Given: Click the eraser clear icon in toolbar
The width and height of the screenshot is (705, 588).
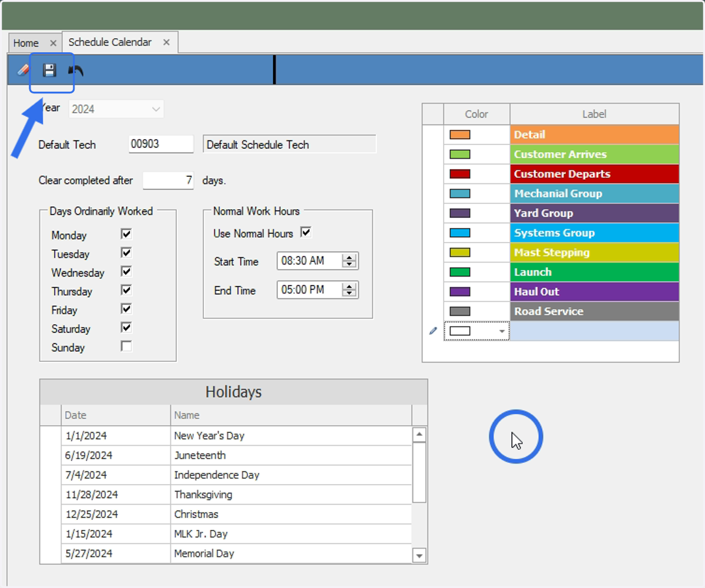Looking at the screenshot, I should click(x=23, y=70).
